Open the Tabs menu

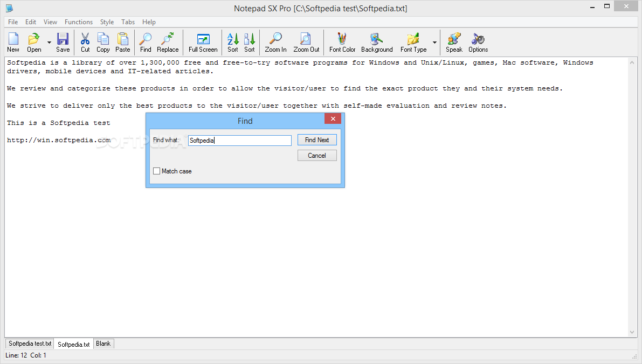128,22
